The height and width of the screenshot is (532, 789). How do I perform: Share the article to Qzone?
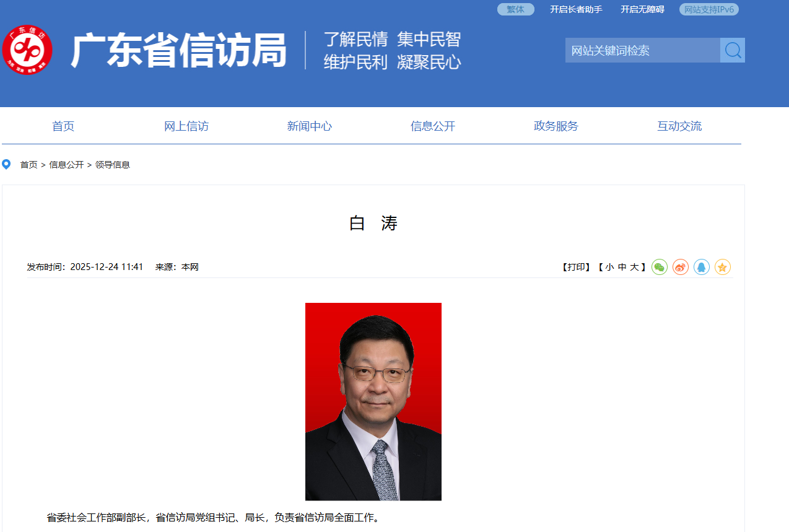pos(723,267)
